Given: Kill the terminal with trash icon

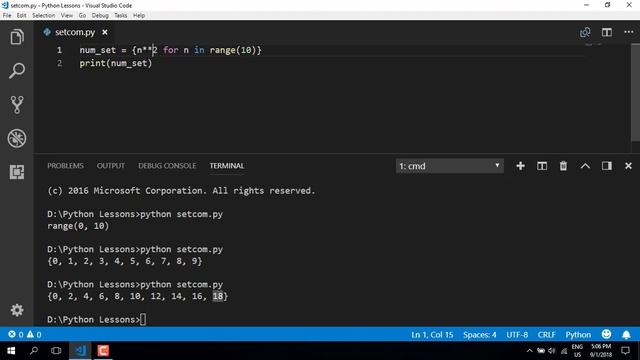Looking at the screenshot, I should pos(563,166).
